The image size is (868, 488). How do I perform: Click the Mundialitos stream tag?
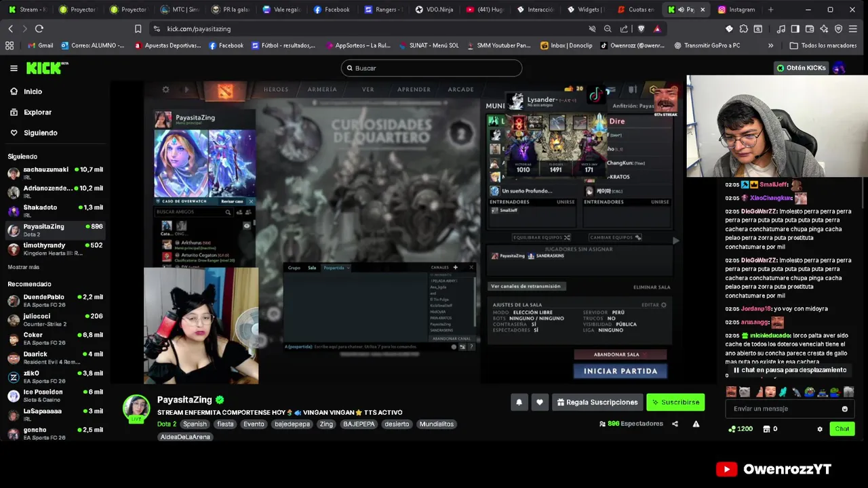tap(437, 424)
